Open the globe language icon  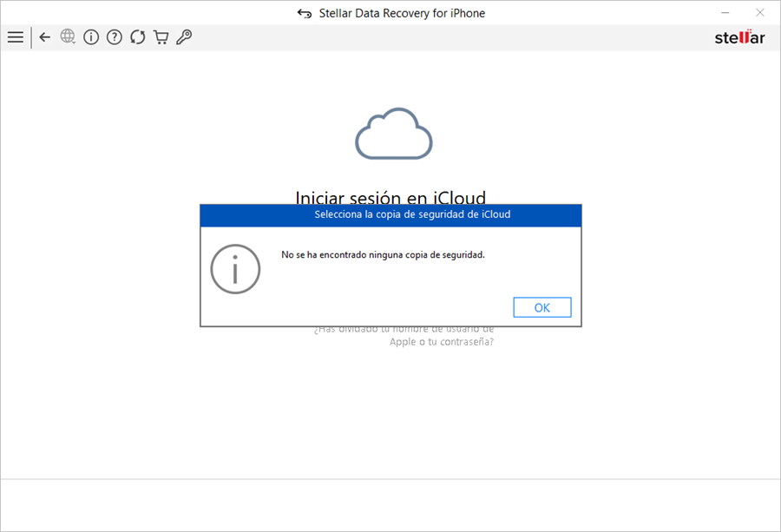[68, 36]
